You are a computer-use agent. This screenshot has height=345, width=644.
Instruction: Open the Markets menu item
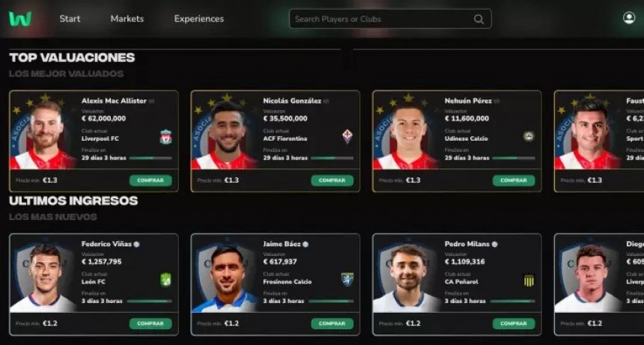(x=127, y=19)
